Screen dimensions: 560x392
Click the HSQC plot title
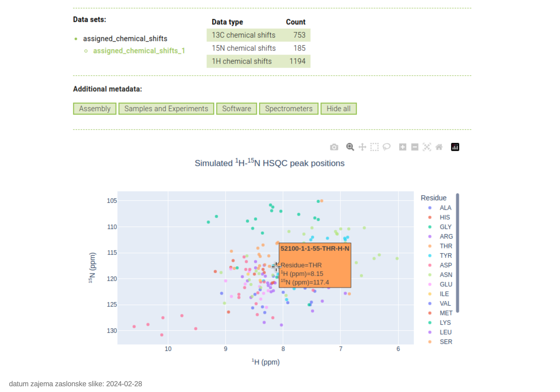[x=270, y=163]
